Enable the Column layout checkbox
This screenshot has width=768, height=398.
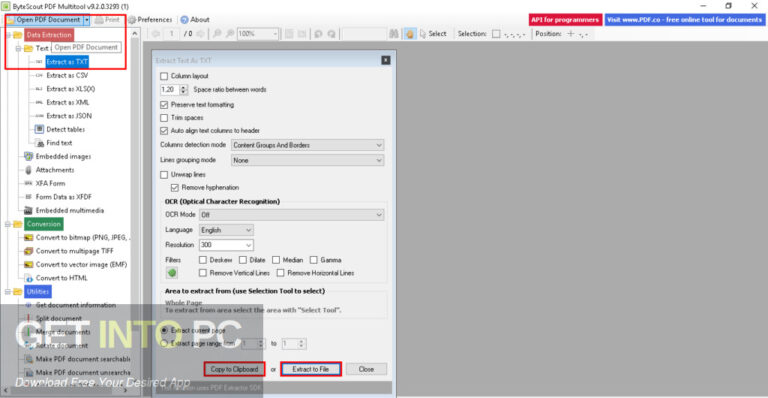click(x=164, y=76)
